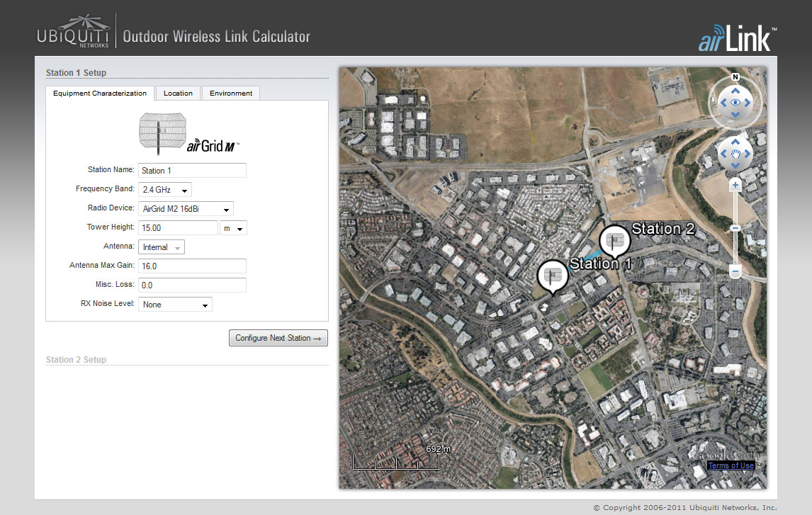Select the Station 2 map marker
The width and height of the screenshot is (812, 515).
[614, 241]
